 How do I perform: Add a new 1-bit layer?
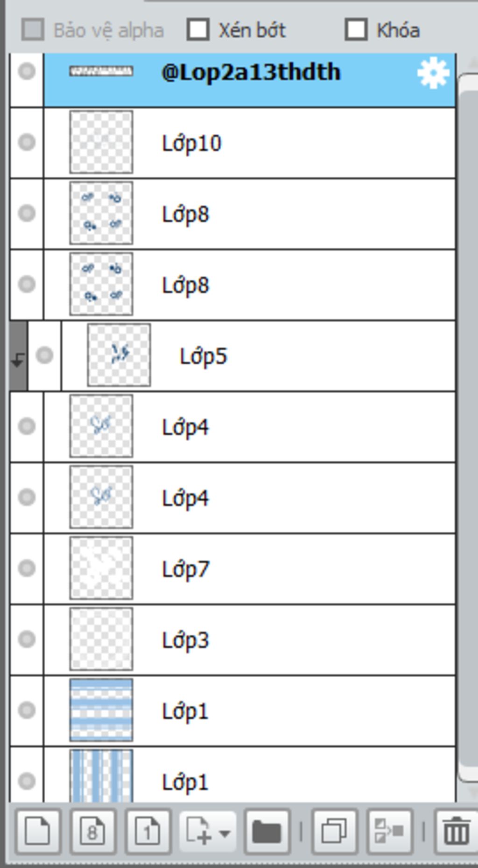(x=148, y=832)
